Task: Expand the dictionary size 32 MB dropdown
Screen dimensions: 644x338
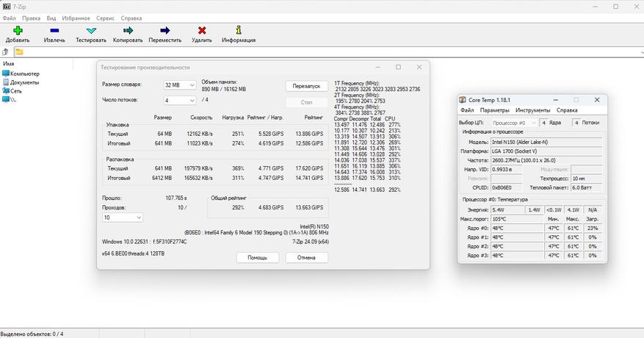Action: tap(180, 85)
